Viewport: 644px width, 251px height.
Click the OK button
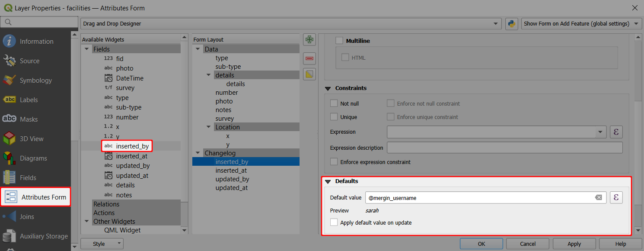click(481, 244)
